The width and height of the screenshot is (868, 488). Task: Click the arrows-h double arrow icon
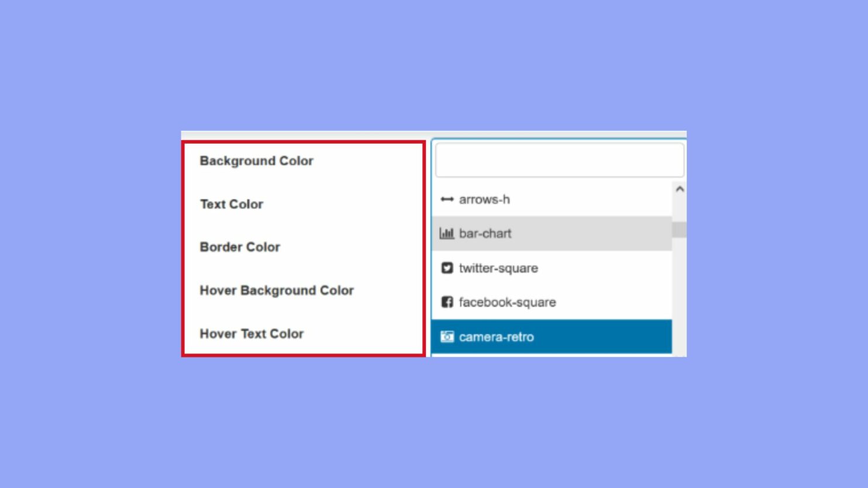447,199
